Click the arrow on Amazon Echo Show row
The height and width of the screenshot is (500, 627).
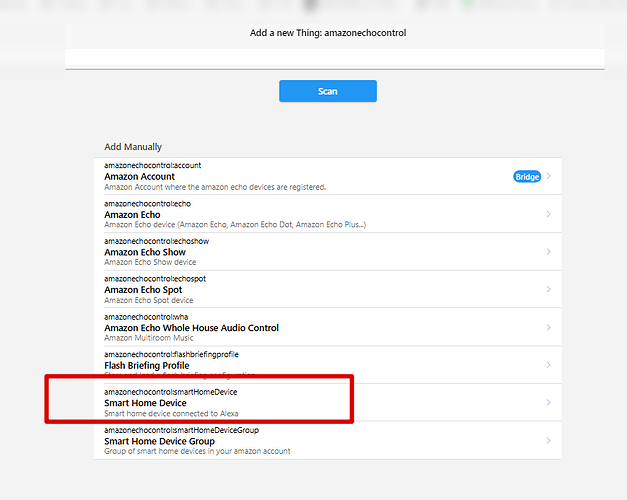pos(549,252)
